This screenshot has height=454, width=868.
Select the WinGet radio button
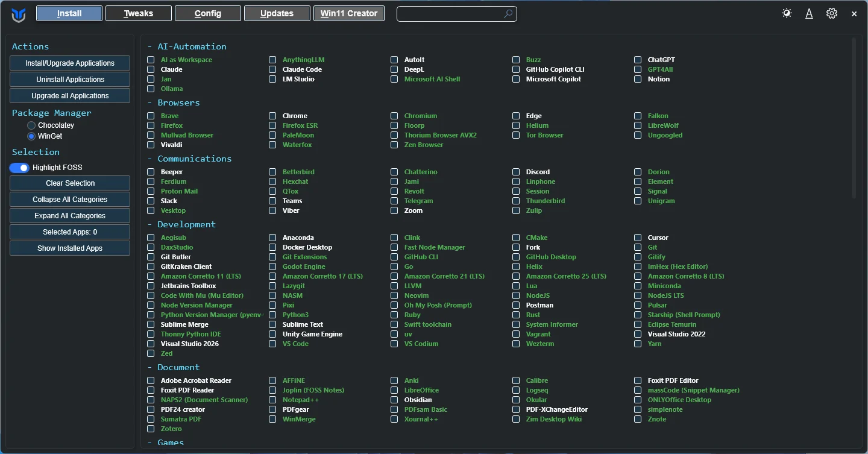[31, 136]
